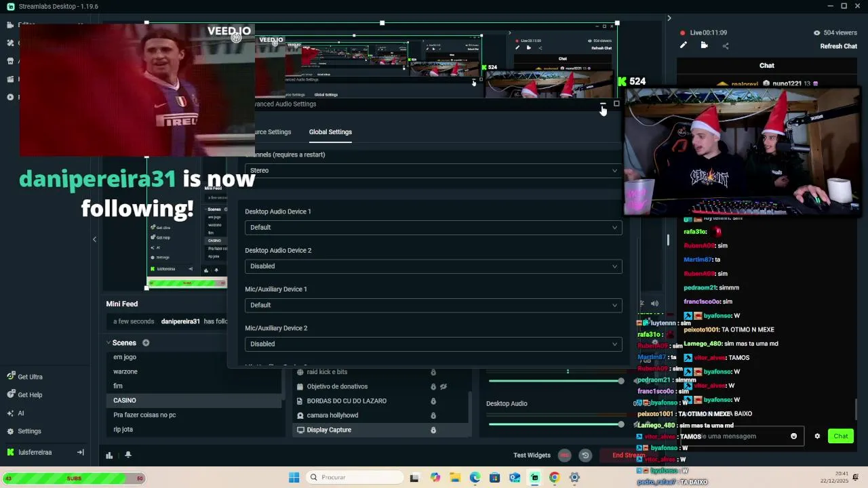
Task: Open Desktop Audio Device 2 dropdown
Action: [x=433, y=266]
